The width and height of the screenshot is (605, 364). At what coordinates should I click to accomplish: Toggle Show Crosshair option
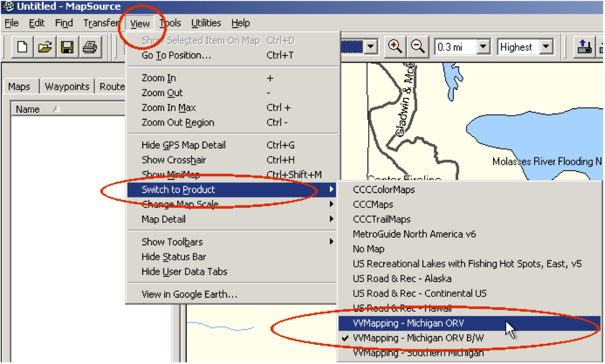pyautogui.click(x=232, y=160)
